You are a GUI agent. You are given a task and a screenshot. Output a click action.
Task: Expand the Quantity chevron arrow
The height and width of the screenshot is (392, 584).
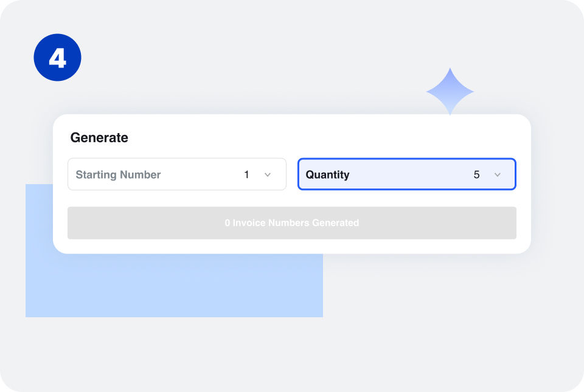(x=497, y=174)
